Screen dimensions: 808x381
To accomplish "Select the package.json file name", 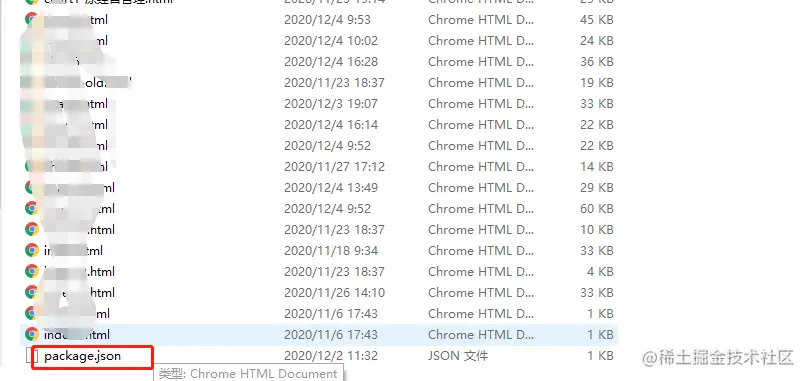I will point(82,356).
